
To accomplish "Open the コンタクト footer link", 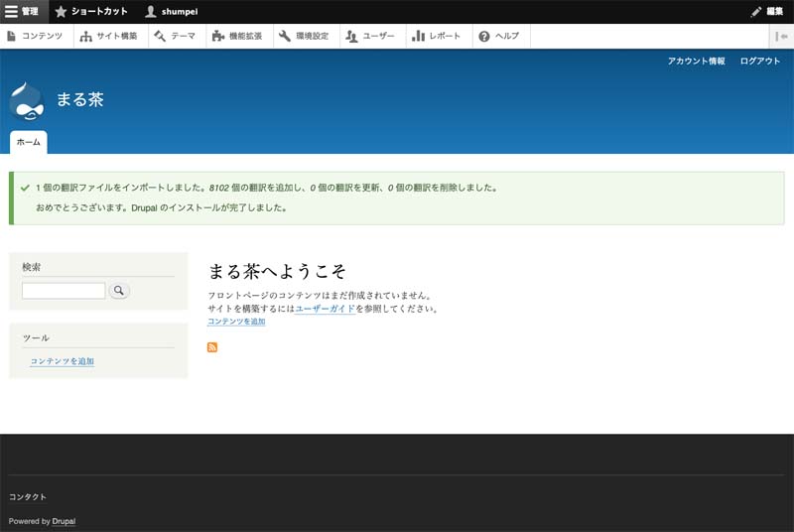I will pos(28,497).
